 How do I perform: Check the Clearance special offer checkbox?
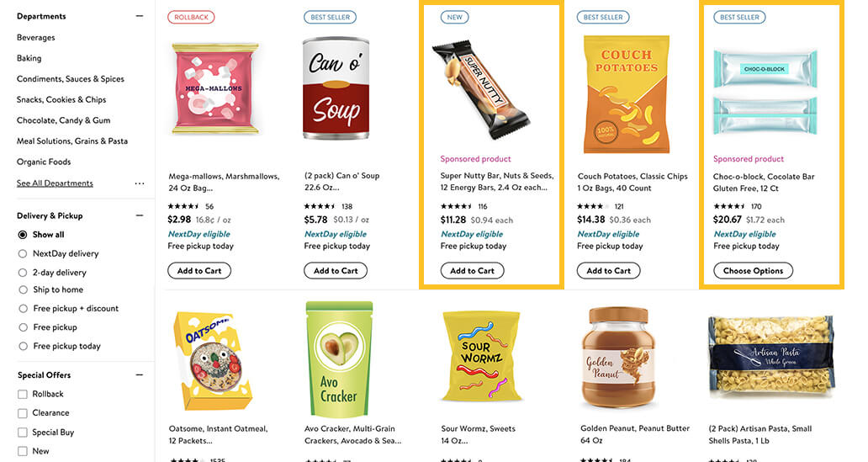23,413
